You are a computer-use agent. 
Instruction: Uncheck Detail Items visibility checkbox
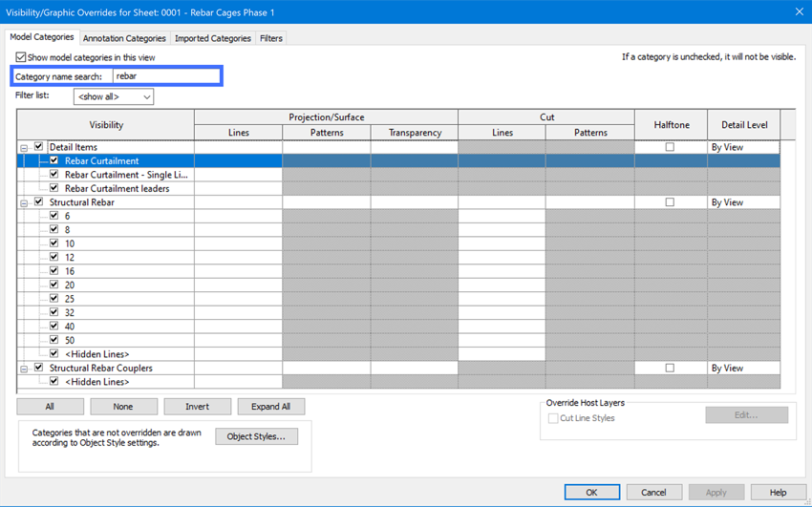39,147
